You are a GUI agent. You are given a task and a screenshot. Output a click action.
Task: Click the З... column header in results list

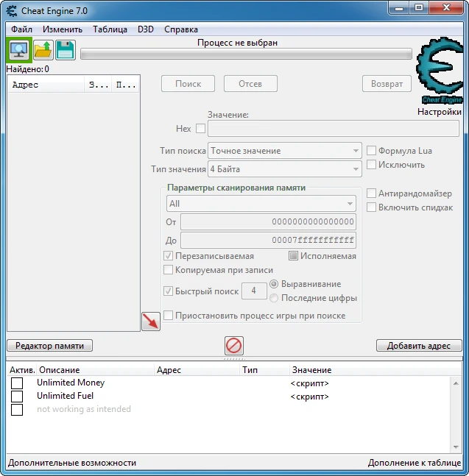point(98,85)
